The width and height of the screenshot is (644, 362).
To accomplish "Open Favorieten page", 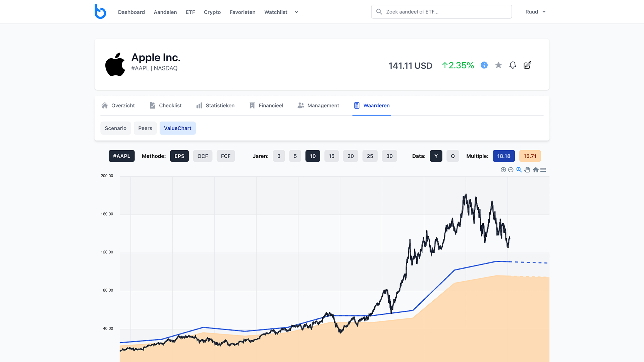I will click(243, 12).
